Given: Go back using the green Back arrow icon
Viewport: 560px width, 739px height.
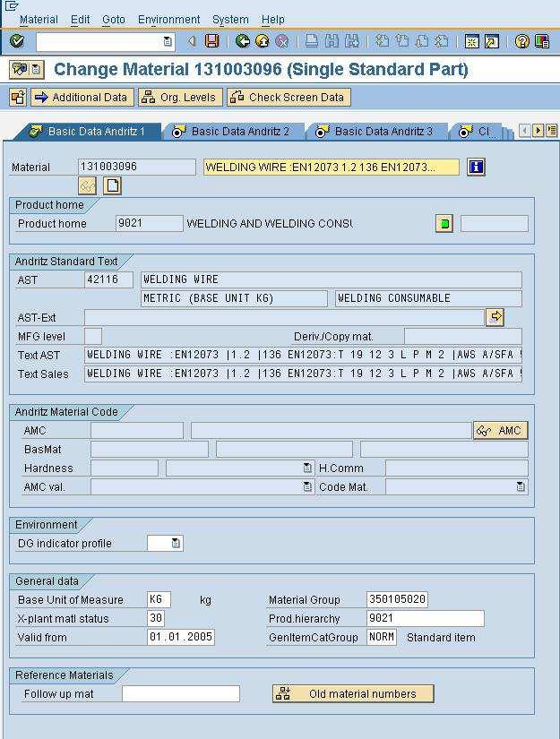Looking at the screenshot, I should click(242, 41).
